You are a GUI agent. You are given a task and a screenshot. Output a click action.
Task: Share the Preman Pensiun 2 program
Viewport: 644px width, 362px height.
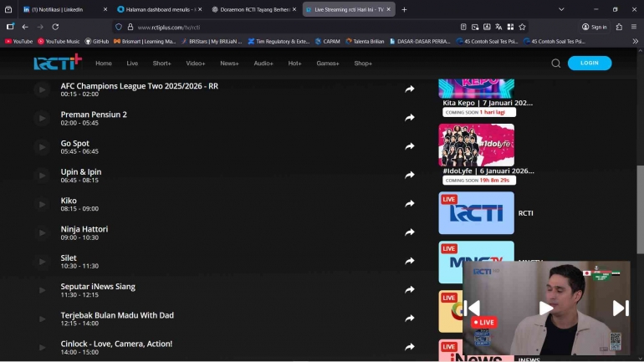click(x=410, y=118)
